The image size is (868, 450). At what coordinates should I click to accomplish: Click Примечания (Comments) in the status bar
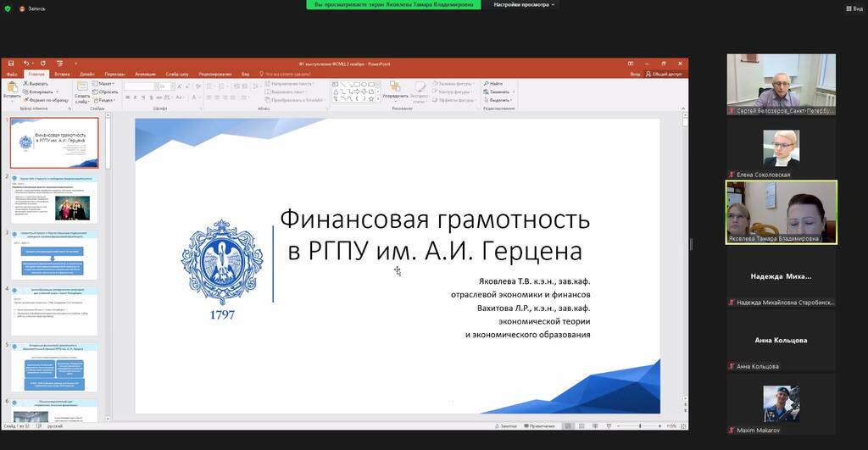point(539,426)
